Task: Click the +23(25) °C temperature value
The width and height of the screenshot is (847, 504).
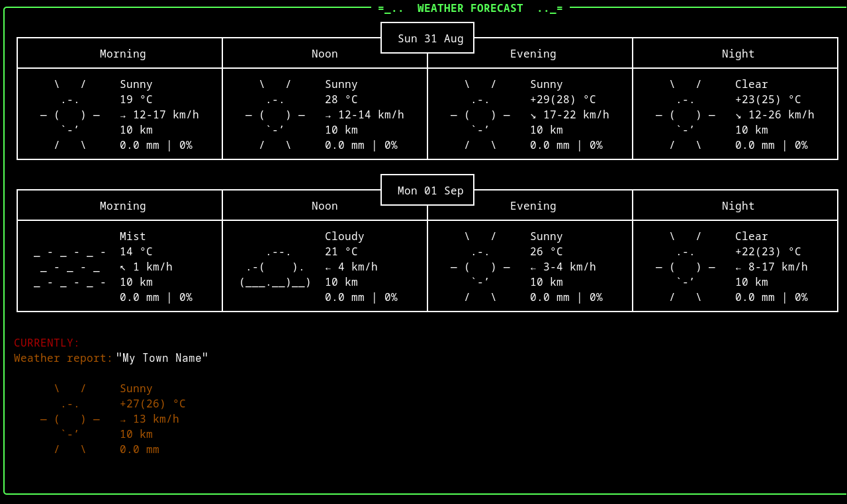Action: (768, 99)
